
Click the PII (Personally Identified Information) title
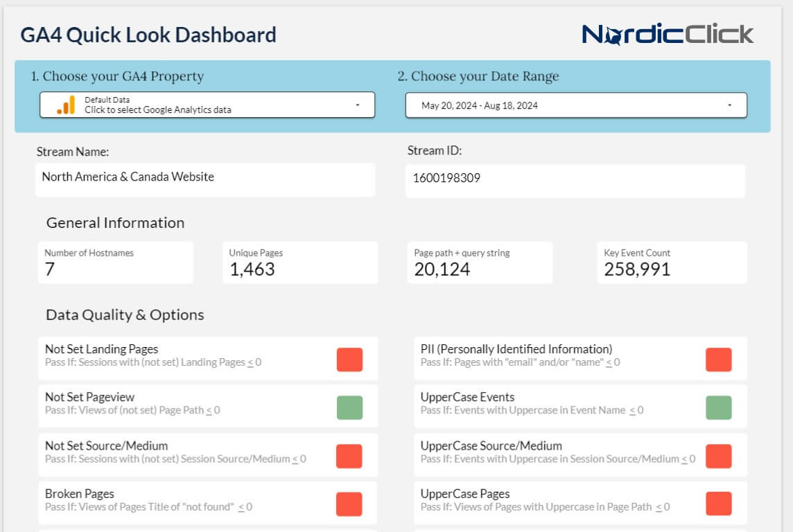tap(516, 349)
